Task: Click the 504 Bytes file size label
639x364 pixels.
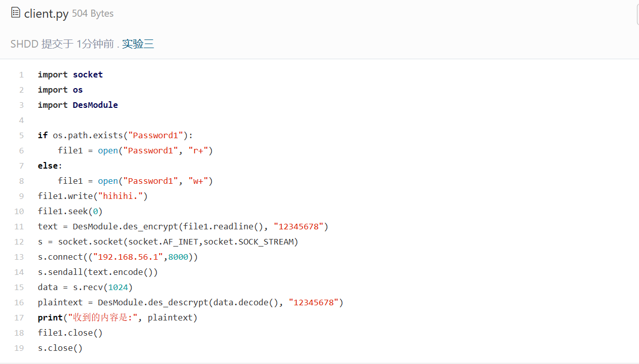Action: (x=93, y=14)
